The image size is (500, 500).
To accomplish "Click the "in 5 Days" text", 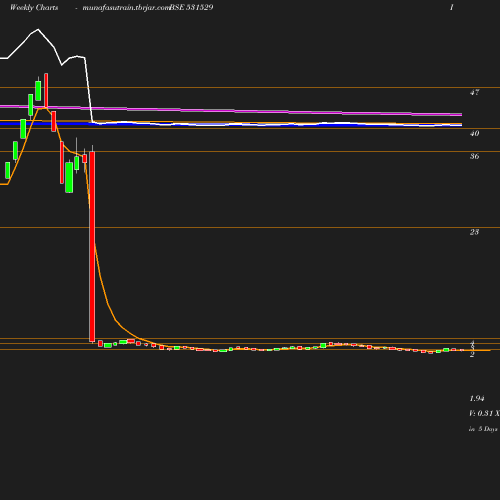I will click(x=483, y=429).
